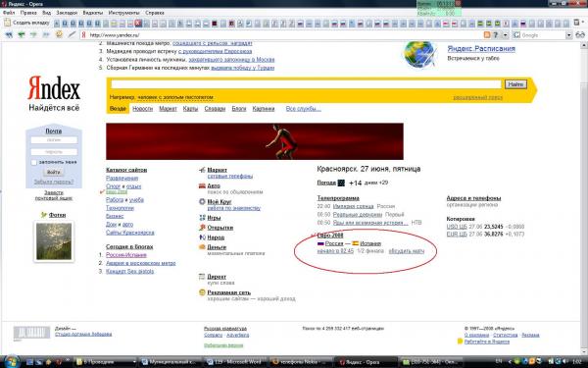The image size is (588, 368).
Task: Click the wand icon left of address bar
Action: click(72, 34)
